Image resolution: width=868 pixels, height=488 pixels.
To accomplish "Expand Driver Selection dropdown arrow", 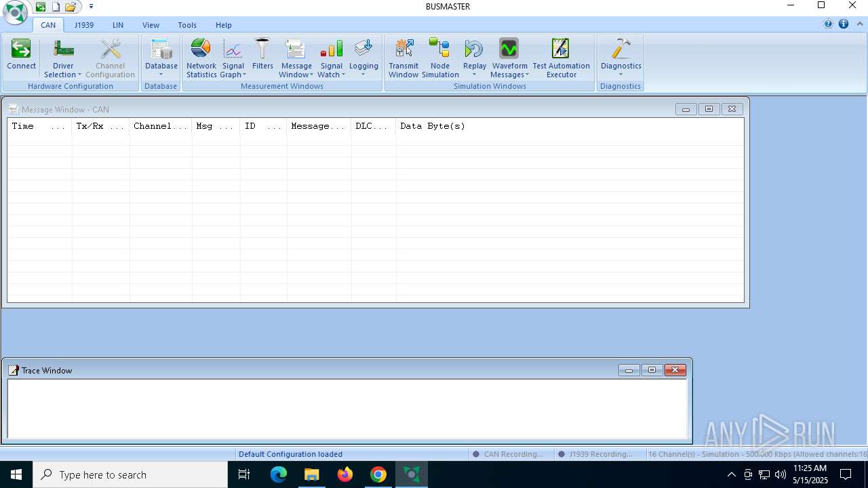I will coord(79,75).
